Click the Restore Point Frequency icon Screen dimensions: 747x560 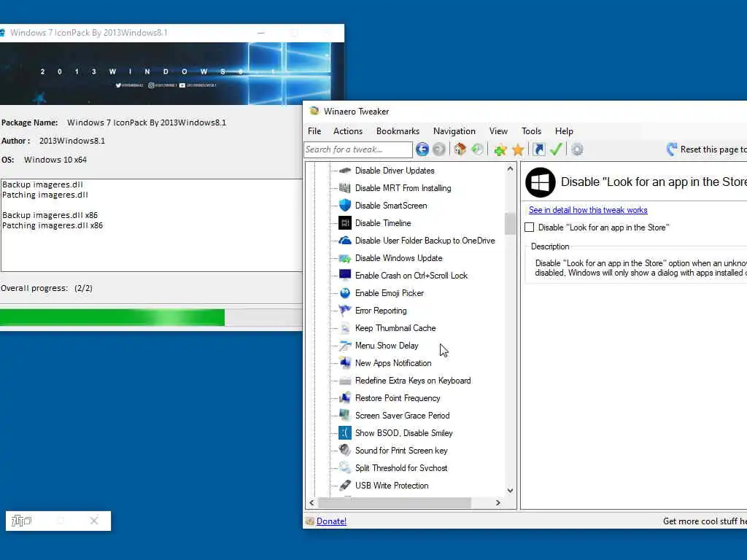pyautogui.click(x=345, y=398)
